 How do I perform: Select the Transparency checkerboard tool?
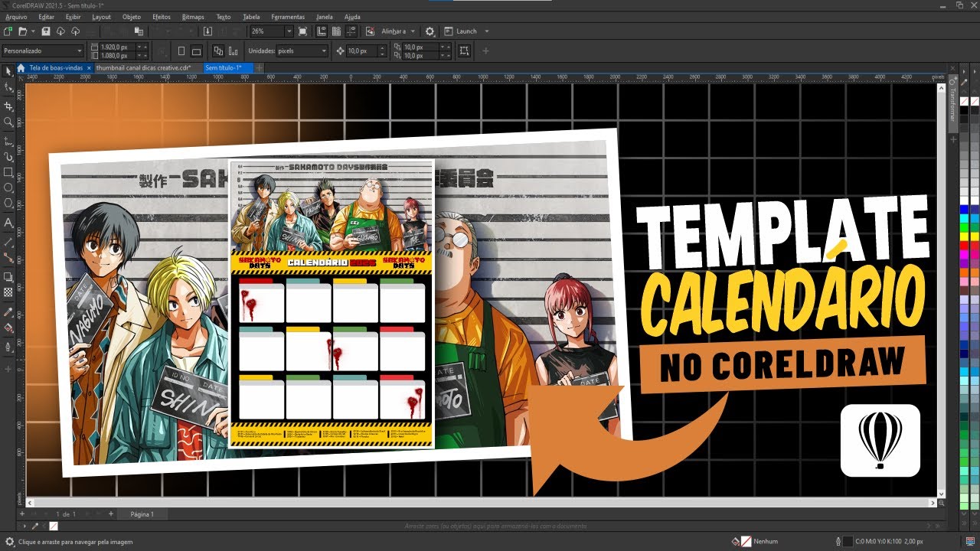coord(8,292)
